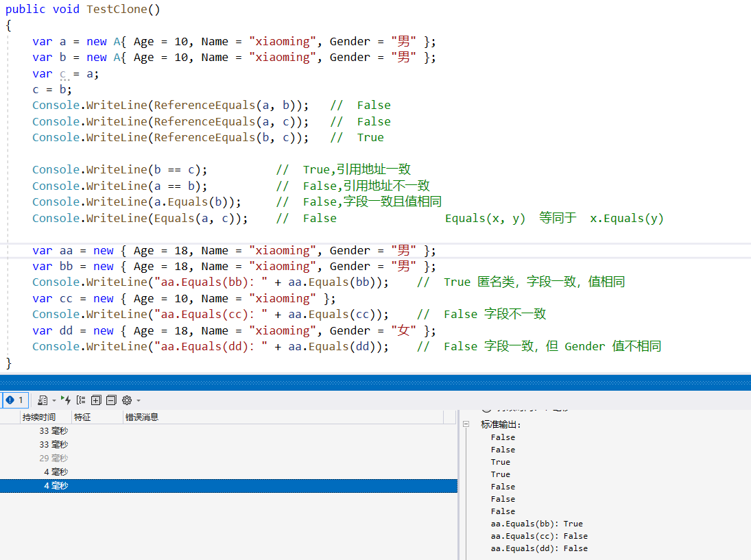Viewport: 751px width, 560px height.
Task: Open the test playlist icon
Action: [x=43, y=400]
